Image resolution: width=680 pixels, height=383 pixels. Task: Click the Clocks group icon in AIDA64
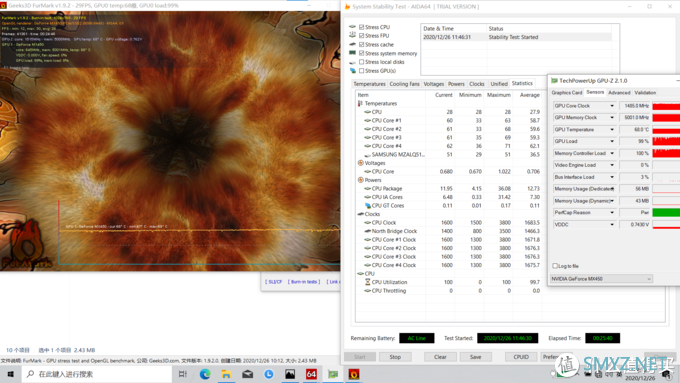(x=360, y=214)
